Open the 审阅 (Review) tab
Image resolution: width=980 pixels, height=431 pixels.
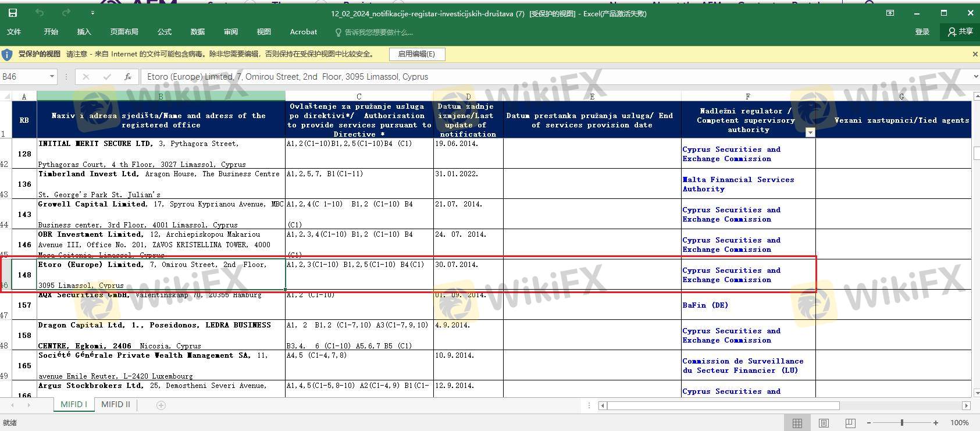pyautogui.click(x=231, y=32)
